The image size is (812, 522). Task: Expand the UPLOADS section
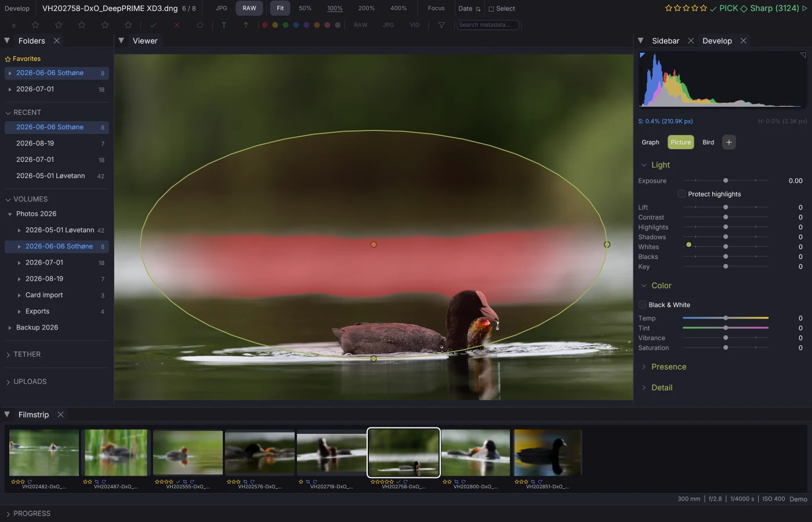point(8,382)
